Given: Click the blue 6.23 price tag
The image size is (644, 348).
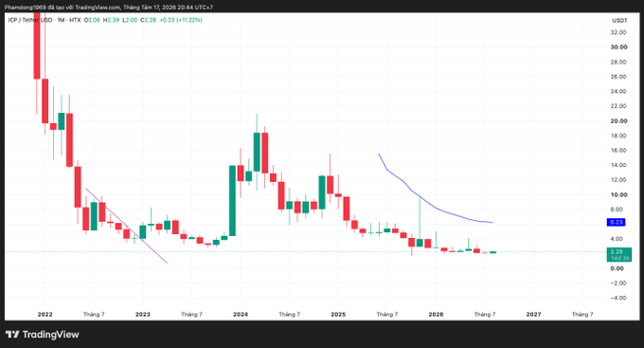Looking at the screenshot, I should coord(617,222).
